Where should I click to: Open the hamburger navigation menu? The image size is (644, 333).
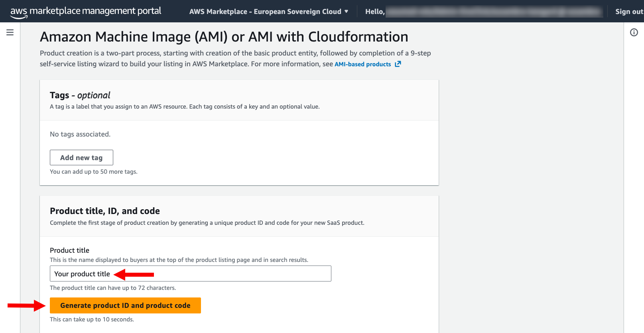tap(10, 32)
